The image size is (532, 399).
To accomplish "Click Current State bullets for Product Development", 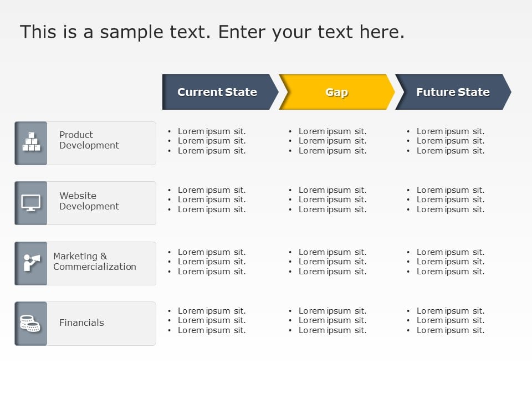I will 211,141.
